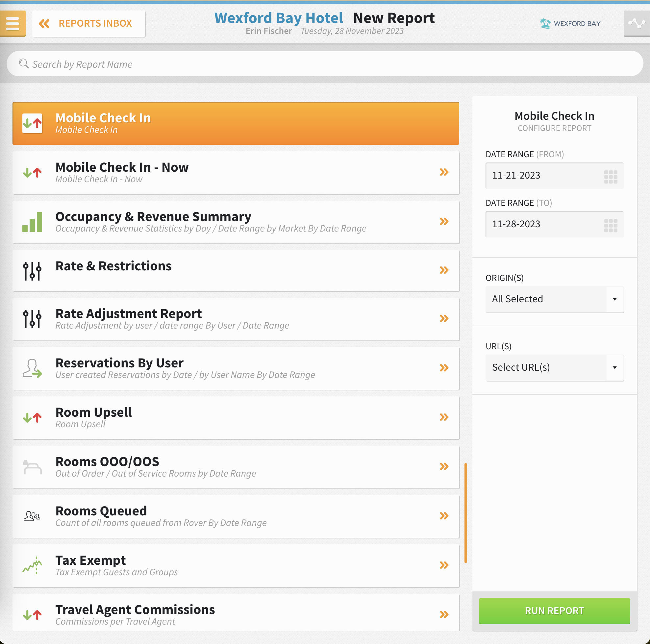Click the Tax Exempt line chart icon
The height and width of the screenshot is (644, 650).
[x=32, y=565]
